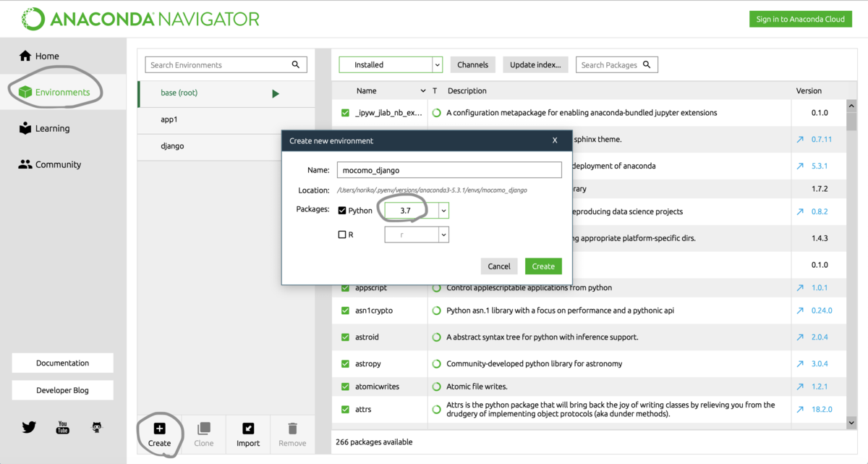The width and height of the screenshot is (868, 464).
Task: Click the Name column sort chevron
Action: tap(423, 91)
